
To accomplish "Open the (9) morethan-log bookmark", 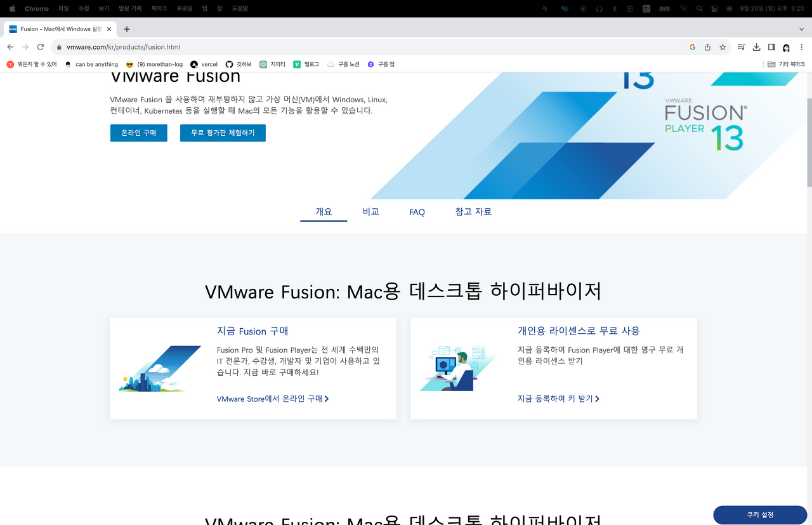I will click(x=154, y=64).
